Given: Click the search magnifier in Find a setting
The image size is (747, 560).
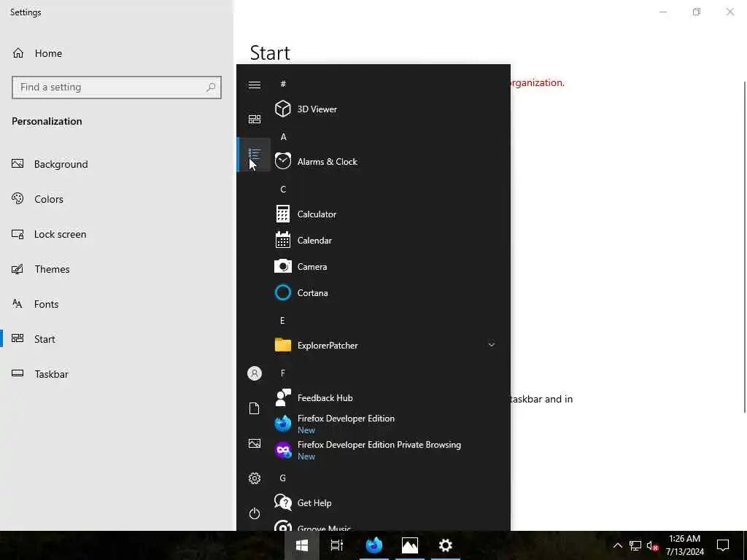Looking at the screenshot, I should pos(211,87).
